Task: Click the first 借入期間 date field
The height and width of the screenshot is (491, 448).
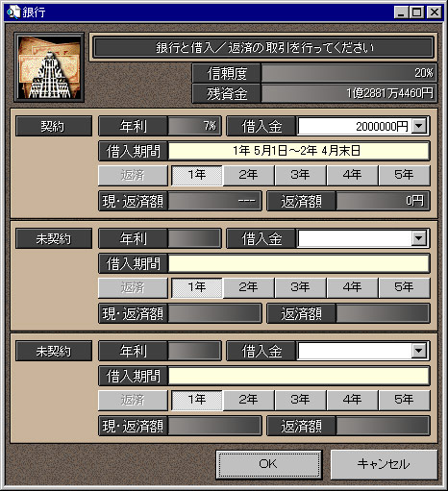Action: [x=299, y=151]
